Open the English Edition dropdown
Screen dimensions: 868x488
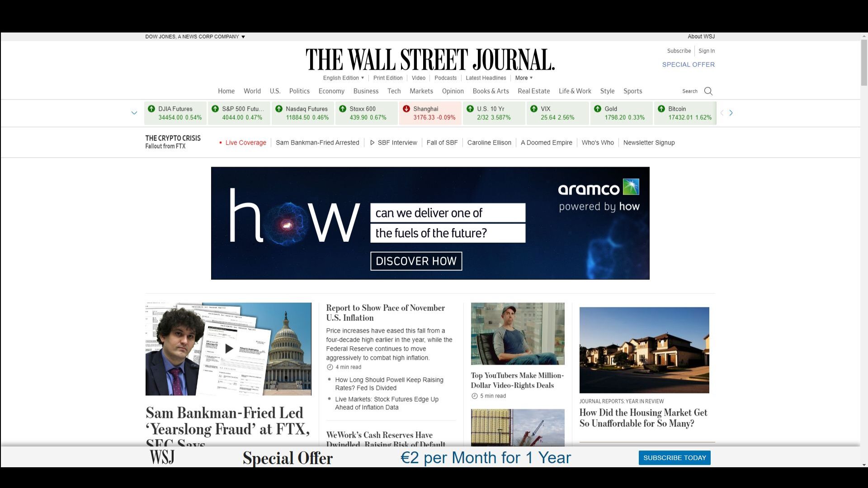(x=343, y=78)
